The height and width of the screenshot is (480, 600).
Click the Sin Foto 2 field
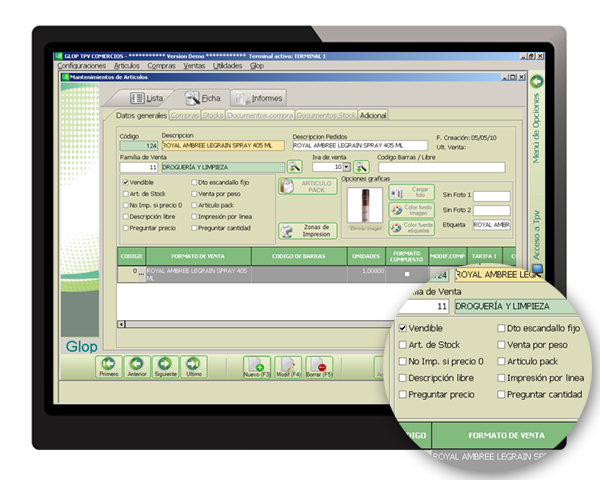point(492,211)
